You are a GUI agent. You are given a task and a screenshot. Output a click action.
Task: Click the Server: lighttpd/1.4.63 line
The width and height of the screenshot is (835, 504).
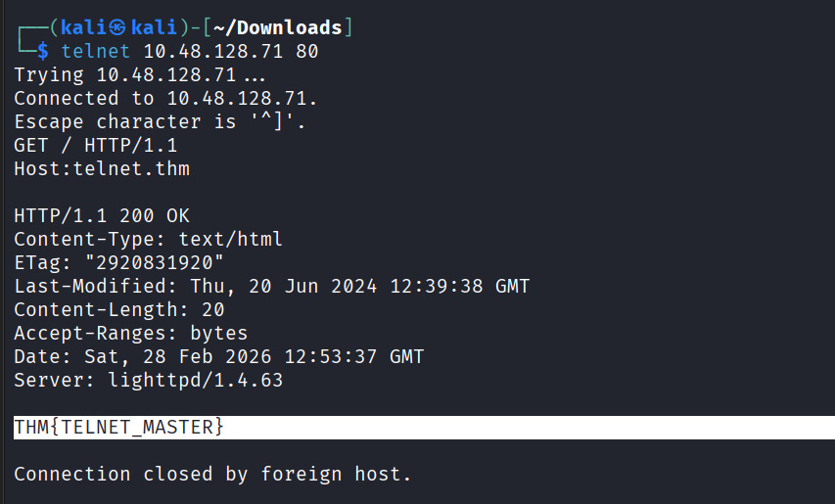(148, 380)
